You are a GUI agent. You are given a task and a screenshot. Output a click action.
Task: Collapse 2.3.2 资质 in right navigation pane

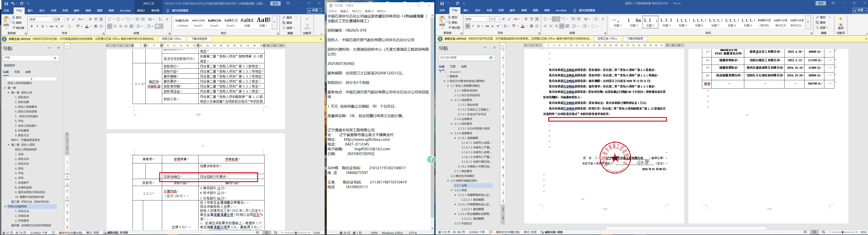click(x=451, y=190)
